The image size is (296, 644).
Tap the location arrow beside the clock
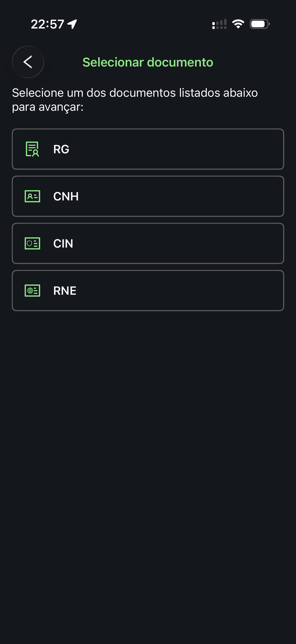[72, 24]
